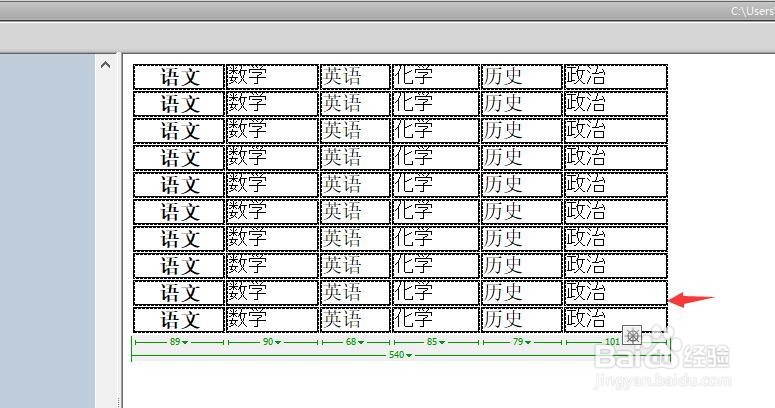
Task: Select the 政治 cell in the top row
Action: [x=616, y=77]
